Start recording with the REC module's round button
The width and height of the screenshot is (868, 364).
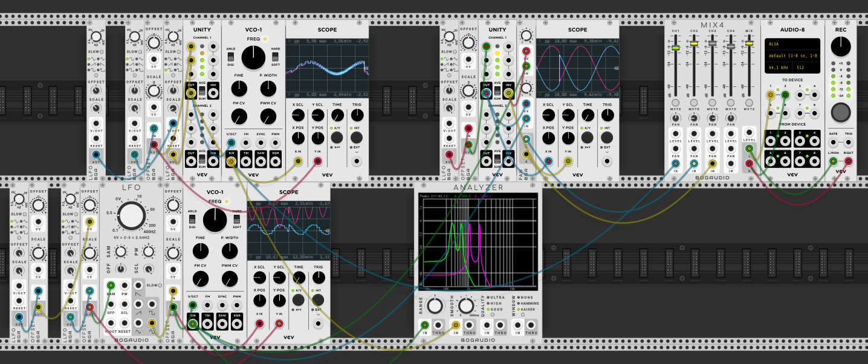click(841, 112)
